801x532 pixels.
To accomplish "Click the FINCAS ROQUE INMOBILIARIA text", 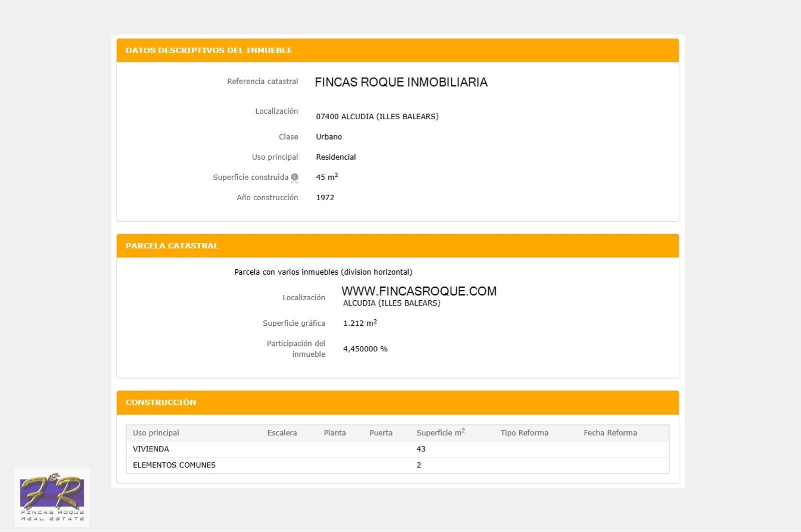I will pos(400,82).
